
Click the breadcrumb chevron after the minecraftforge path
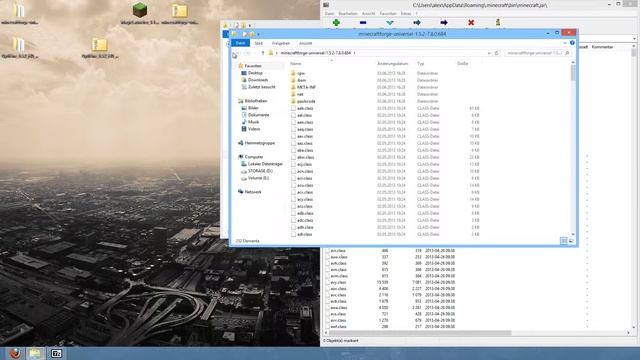click(354, 53)
